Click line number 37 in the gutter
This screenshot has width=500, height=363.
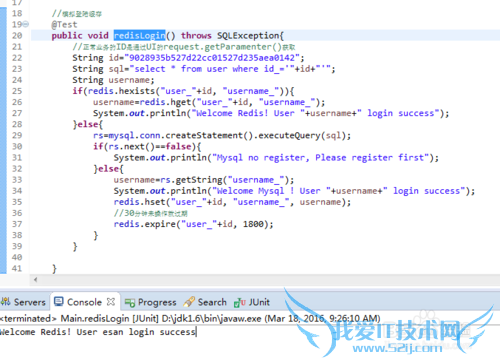pos(17,224)
